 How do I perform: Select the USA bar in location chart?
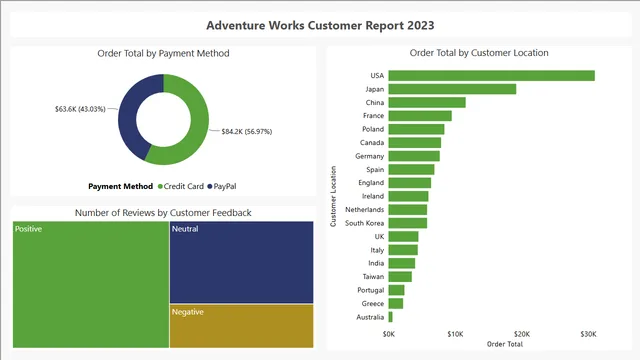[x=491, y=76]
